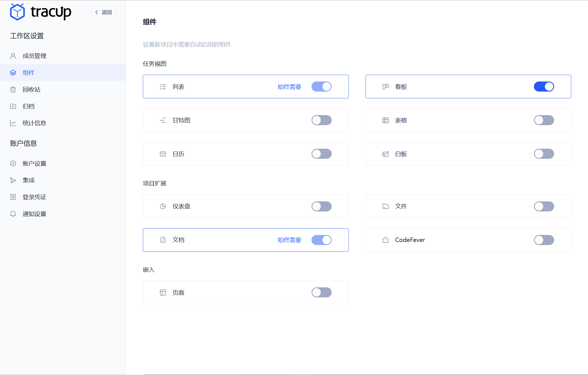The image size is (588, 375).
Task: Switch on the Dashboard toggle
Action: click(x=321, y=206)
